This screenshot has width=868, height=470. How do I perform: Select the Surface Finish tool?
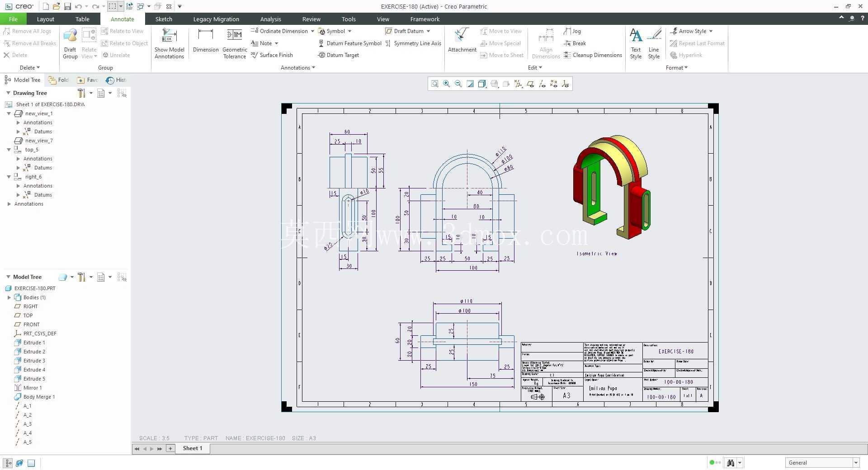click(272, 55)
